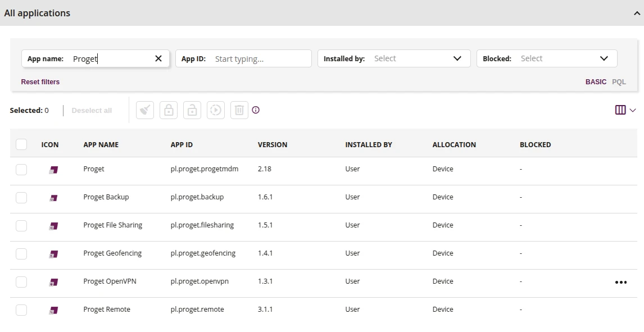Click the Proget Geofencing app icon

[x=53, y=254]
